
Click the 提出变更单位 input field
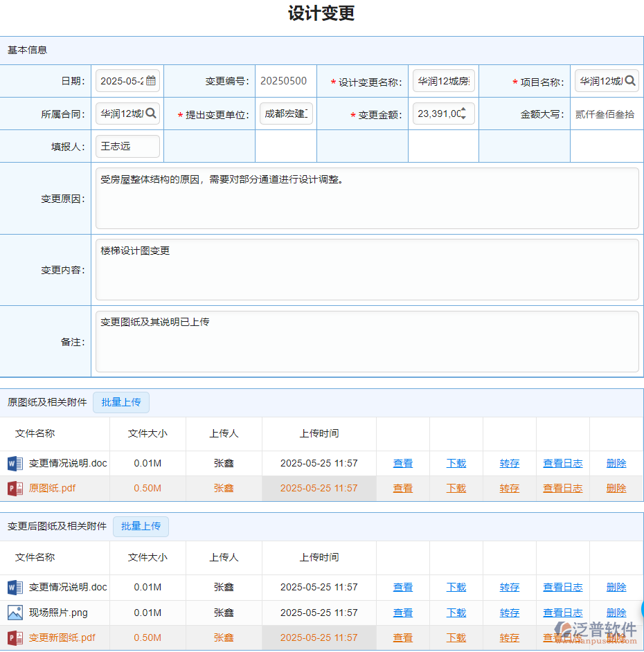point(285,113)
